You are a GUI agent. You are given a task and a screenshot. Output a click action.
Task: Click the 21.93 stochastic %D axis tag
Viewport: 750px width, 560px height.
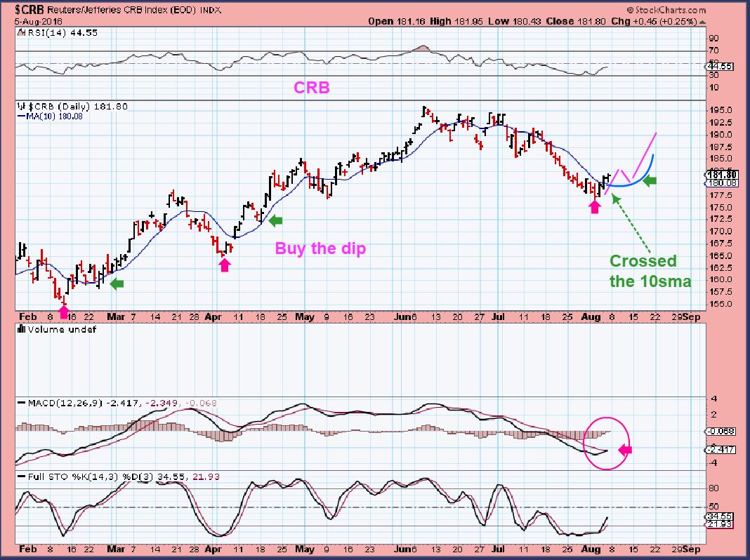pos(719,525)
